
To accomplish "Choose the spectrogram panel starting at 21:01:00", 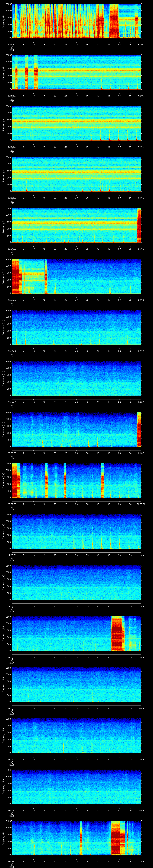I will click(76, 583).
